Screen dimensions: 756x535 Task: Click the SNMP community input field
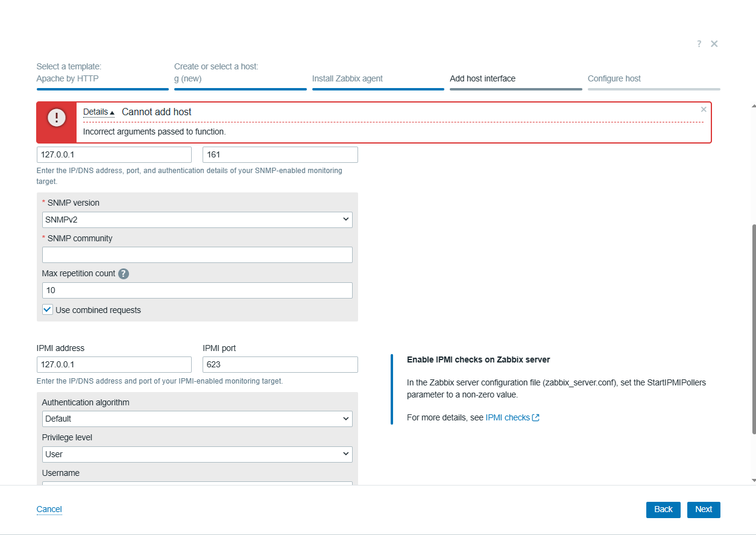click(x=197, y=255)
